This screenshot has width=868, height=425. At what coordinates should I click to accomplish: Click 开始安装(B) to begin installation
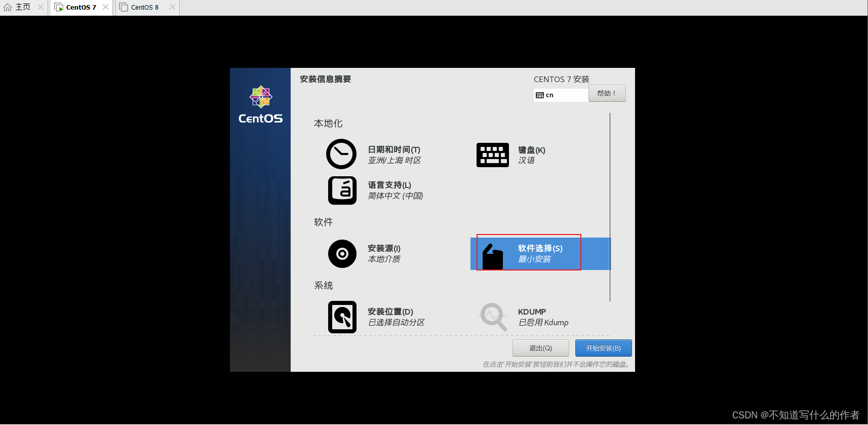pyautogui.click(x=603, y=348)
